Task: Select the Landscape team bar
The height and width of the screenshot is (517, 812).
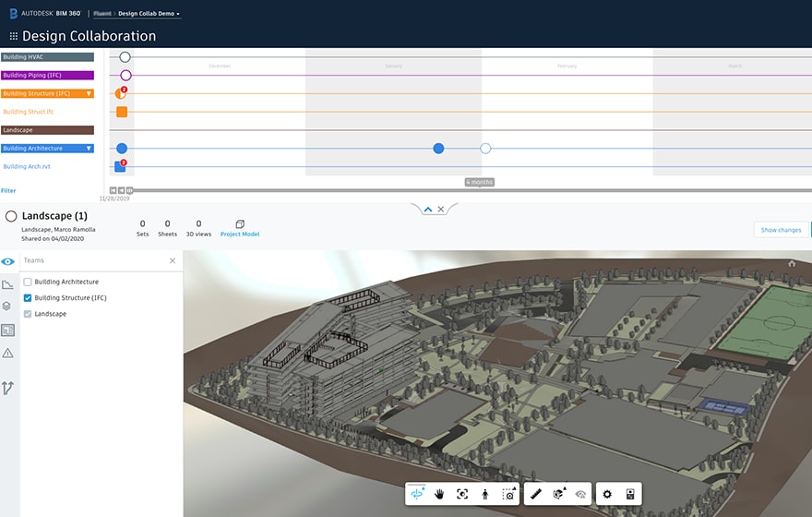Action: coord(47,130)
